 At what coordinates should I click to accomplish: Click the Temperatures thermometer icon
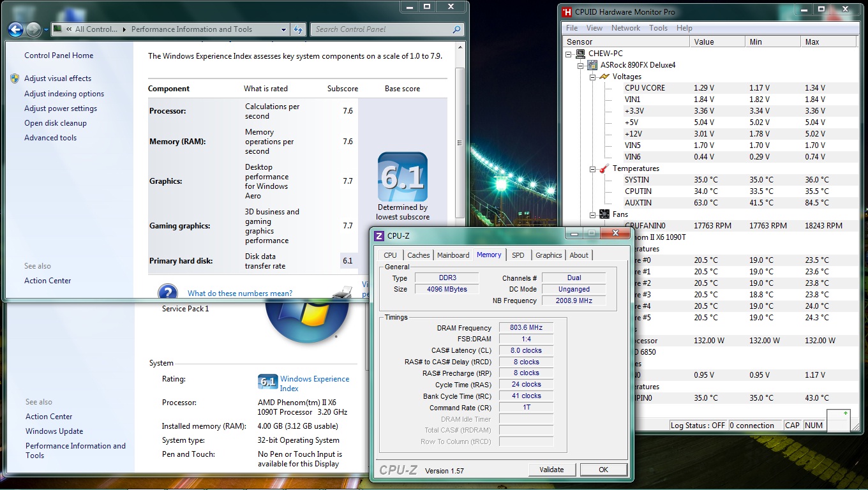[604, 168]
